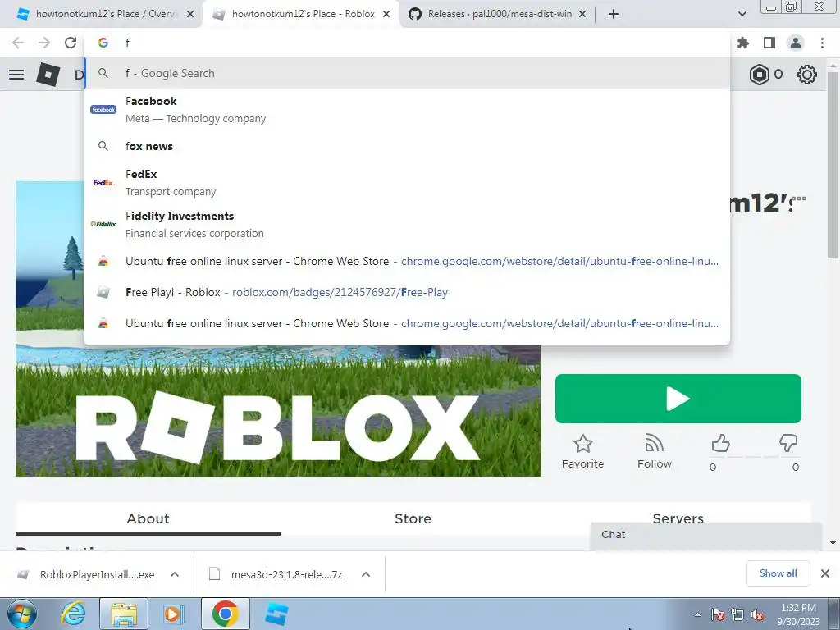Go forward in browser history
This screenshot has height=630, width=840.
(44, 43)
